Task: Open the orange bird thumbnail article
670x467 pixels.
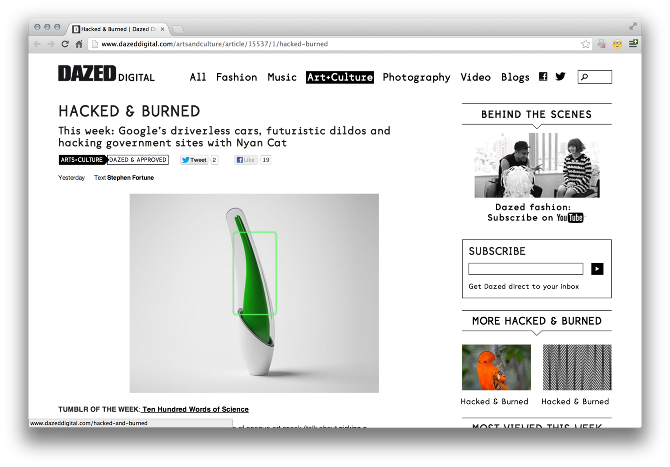Action: click(x=496, y=367)
